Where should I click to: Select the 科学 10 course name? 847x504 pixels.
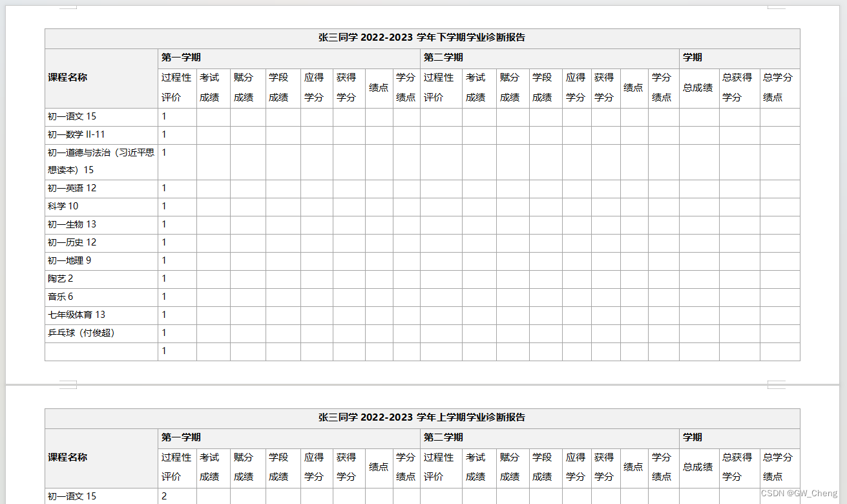(x=63, y=206)
